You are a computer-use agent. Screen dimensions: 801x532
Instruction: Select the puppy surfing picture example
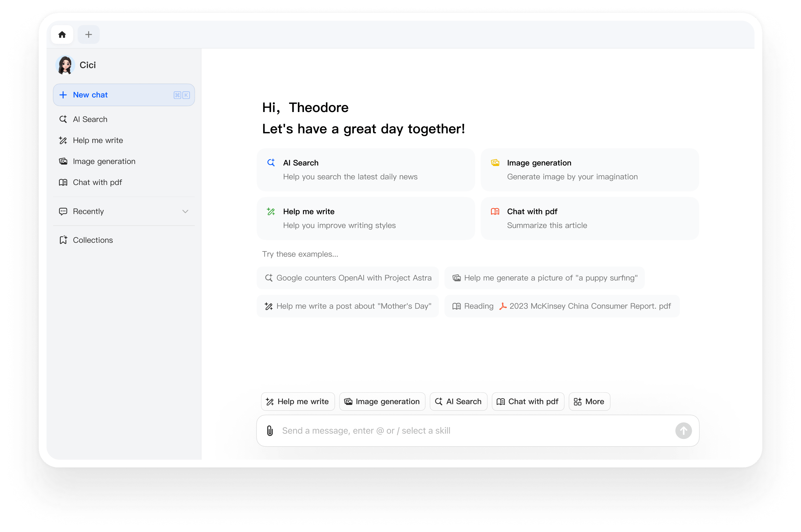pyautogui.click(x=545, y=278)
